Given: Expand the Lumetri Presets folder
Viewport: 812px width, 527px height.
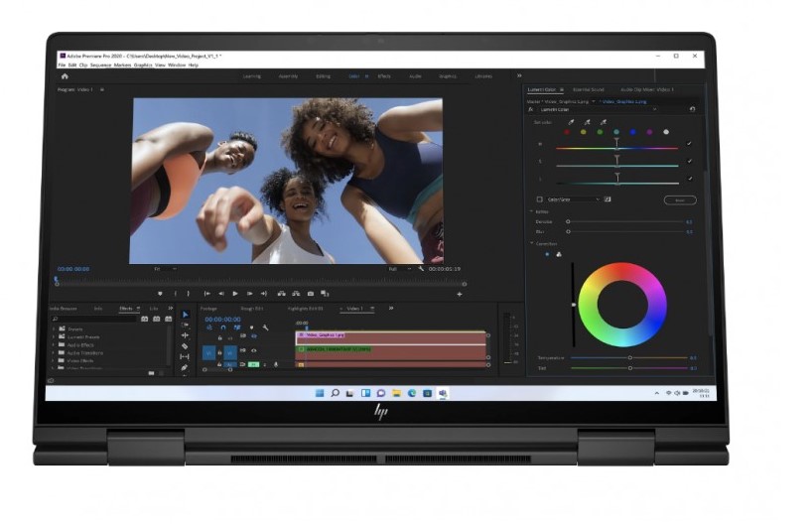Looking at the screenshot, I should [55, 337].
